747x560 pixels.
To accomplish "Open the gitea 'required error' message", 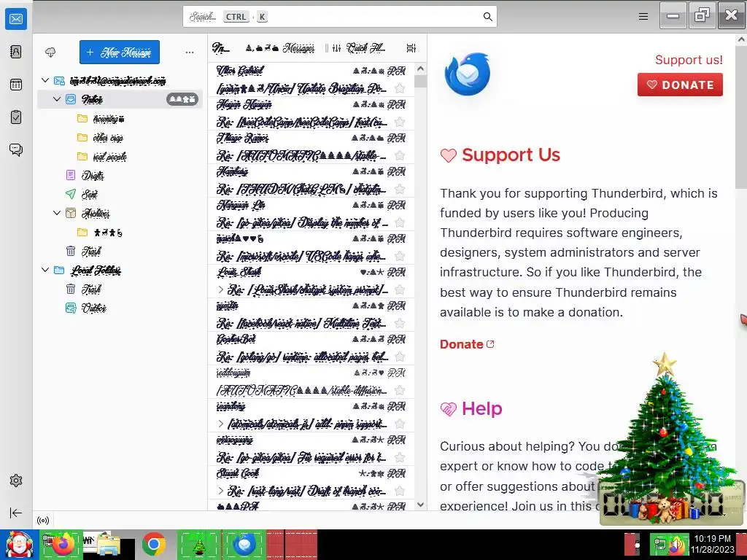I will (x=311, y=449).
